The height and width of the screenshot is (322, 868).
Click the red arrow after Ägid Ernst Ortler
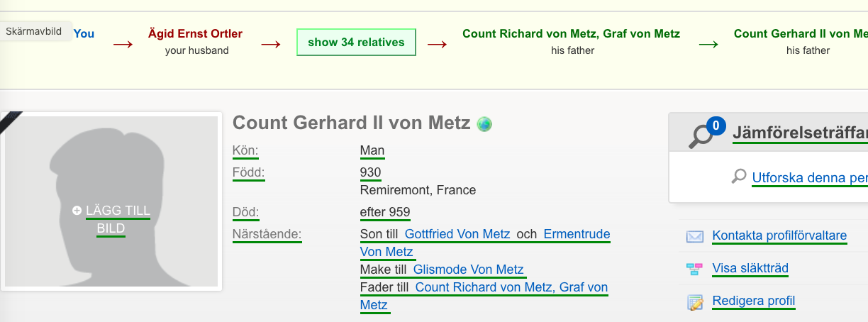pos(271,44)
